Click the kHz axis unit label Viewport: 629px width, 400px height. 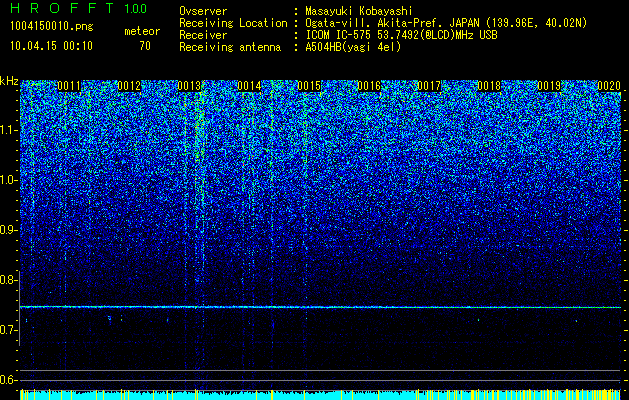click(9, 82)
